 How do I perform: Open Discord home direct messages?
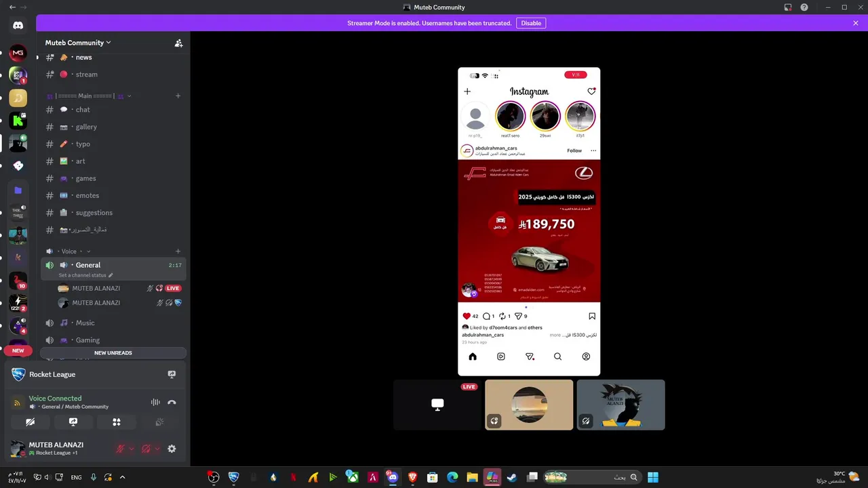[x=18, y=25]
